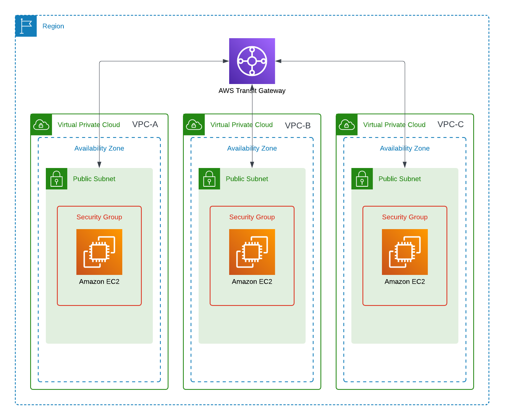The height and width of the screenshot is (420, 516).
Task: Select the VPC-C public subnet lock icon
Action: (362, 179)
